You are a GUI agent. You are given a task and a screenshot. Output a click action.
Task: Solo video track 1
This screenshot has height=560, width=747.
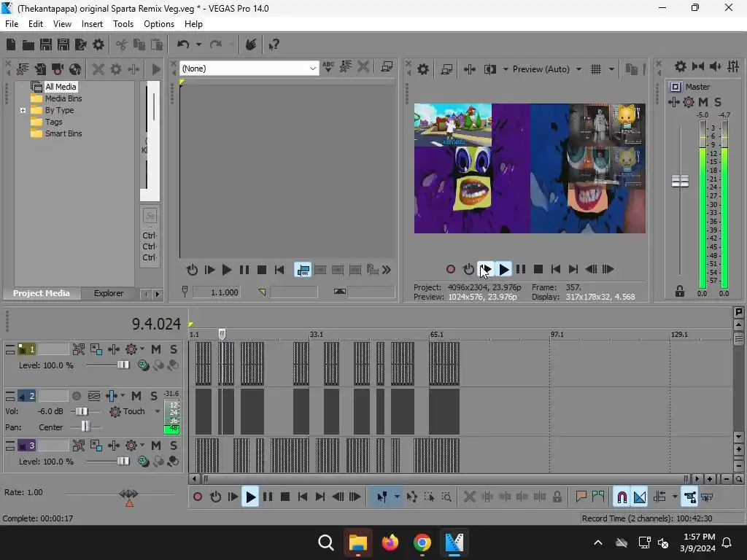(174, 349)
